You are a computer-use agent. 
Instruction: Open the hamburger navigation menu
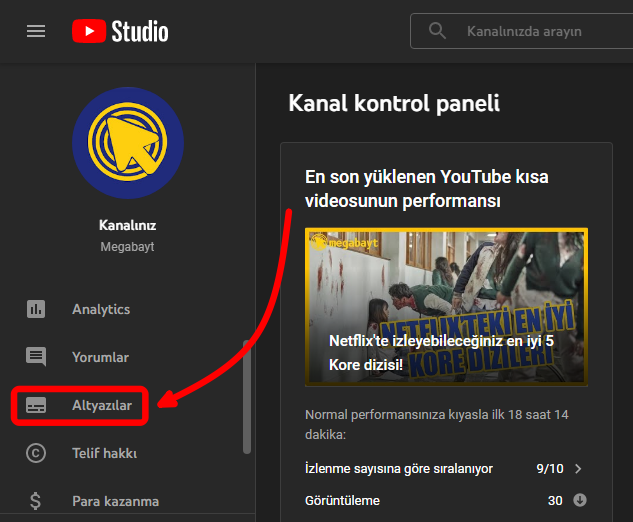(x=36, y=31)
